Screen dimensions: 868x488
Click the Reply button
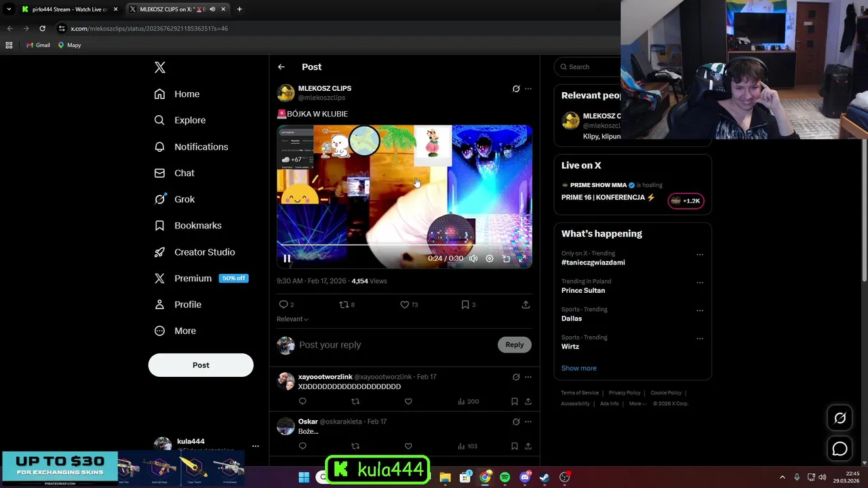(x=515, y=345)
